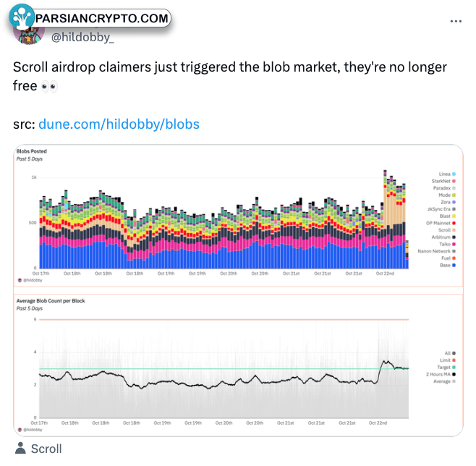
Task: Toggle the Base series in legend
Action: [x=448, y=266]
